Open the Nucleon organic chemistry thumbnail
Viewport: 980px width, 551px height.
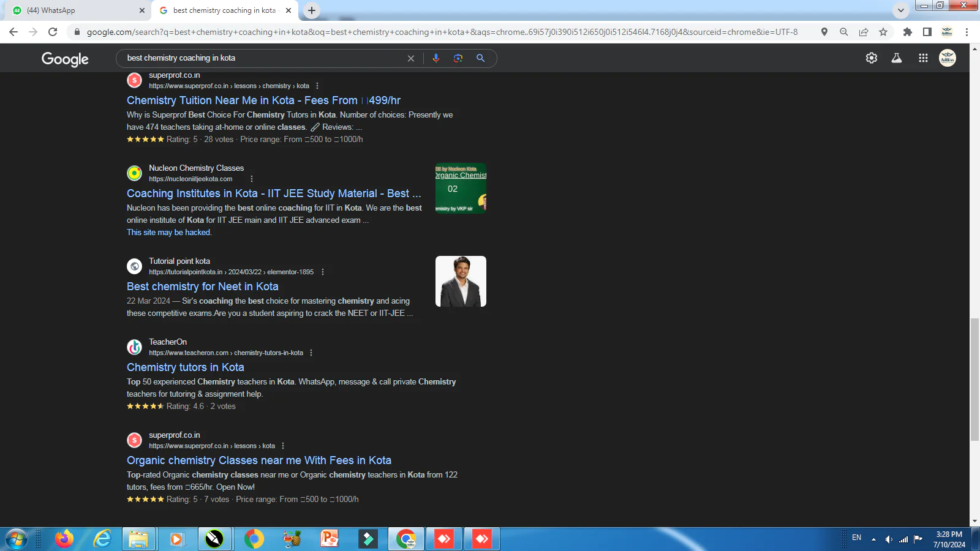461,188
